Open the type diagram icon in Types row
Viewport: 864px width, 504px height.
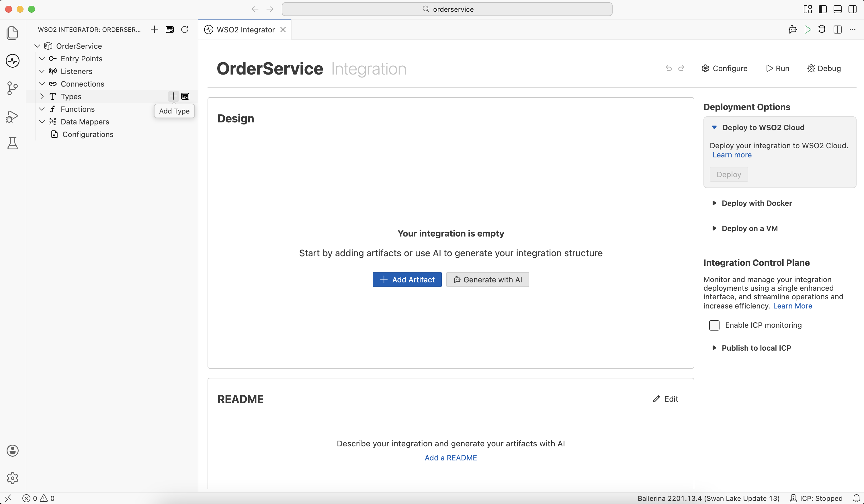pyautogui.click(x=185, y=96)
